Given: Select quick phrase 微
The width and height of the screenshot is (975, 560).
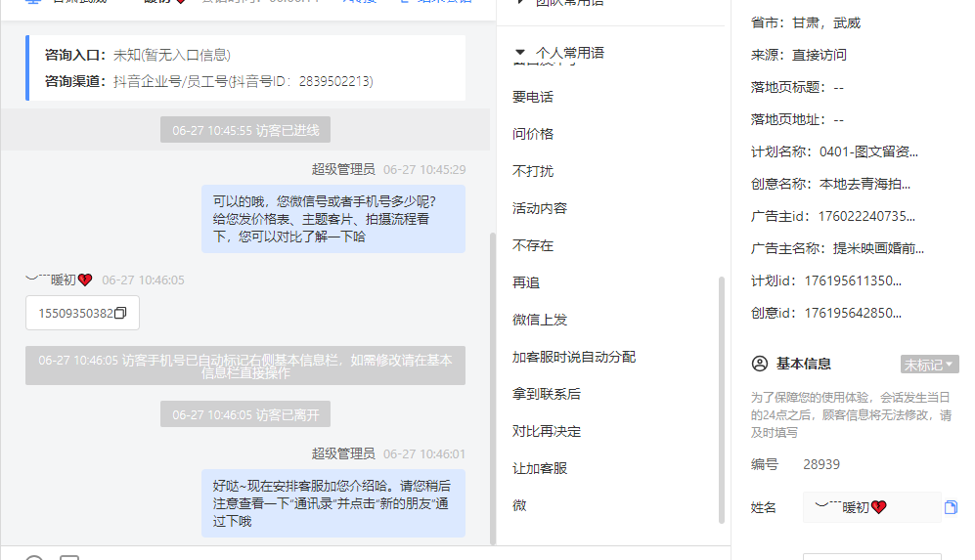Looking at the screenshot, I should [519, 505].
